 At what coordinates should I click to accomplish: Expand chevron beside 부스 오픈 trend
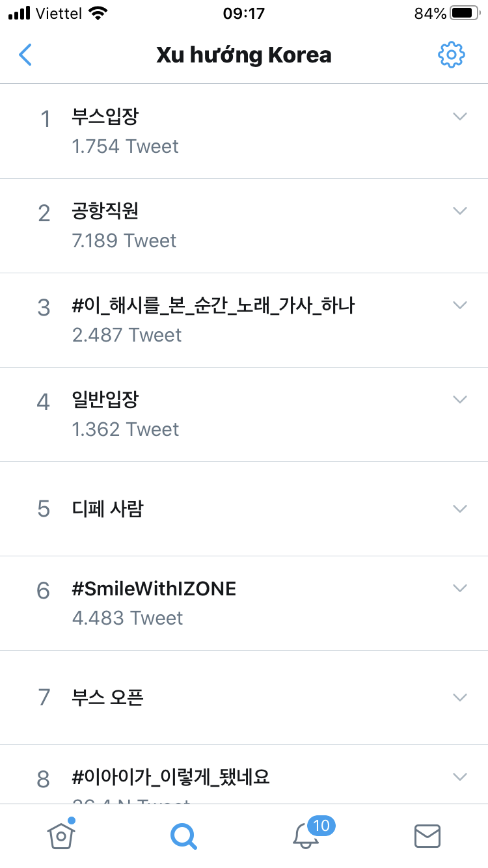[x=460, y=698]
